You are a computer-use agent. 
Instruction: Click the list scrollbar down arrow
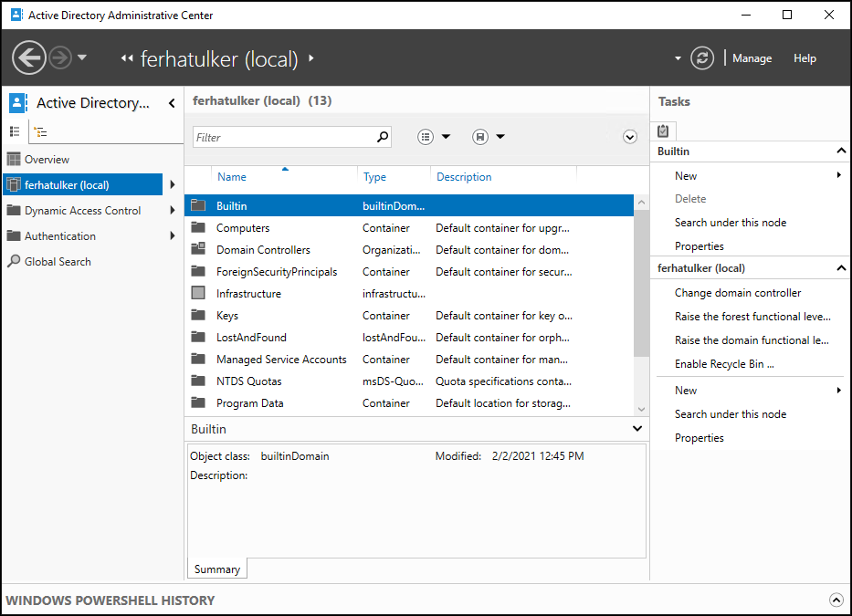point(642,409)
